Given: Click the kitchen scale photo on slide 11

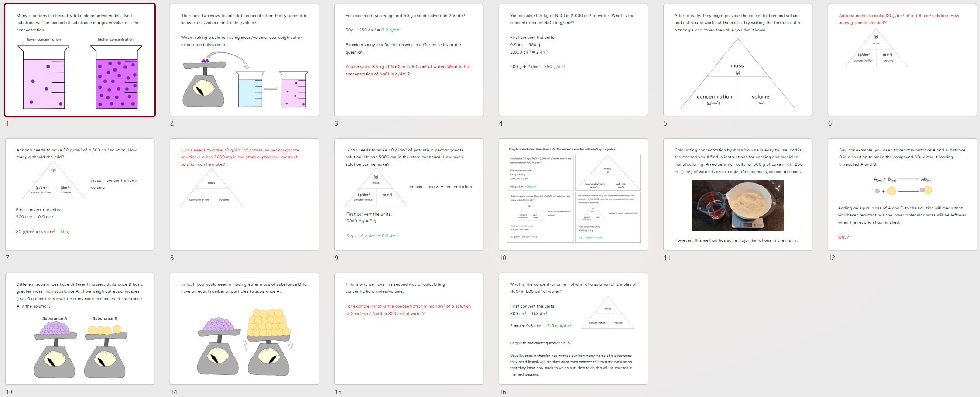Looking at the screenshot, I should point(737,205).
